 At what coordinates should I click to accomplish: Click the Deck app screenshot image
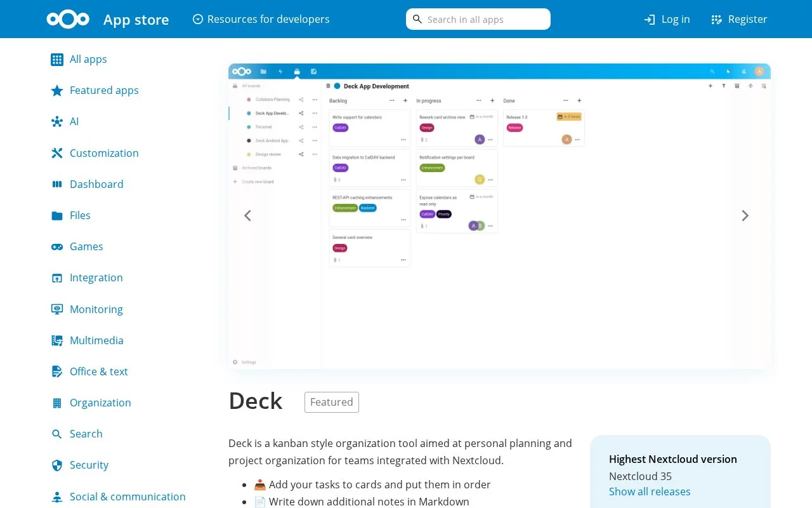(x=499, y=216)
